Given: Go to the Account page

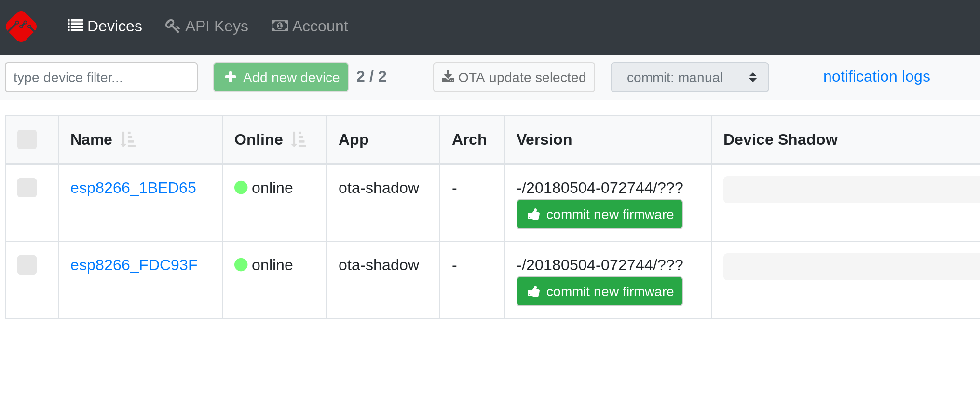Looking at the screenshot, I should pos(319,26).
